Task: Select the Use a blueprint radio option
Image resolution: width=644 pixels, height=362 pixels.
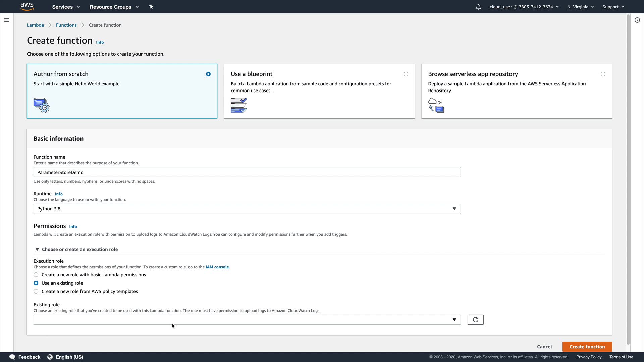Action: coord(406,74)
